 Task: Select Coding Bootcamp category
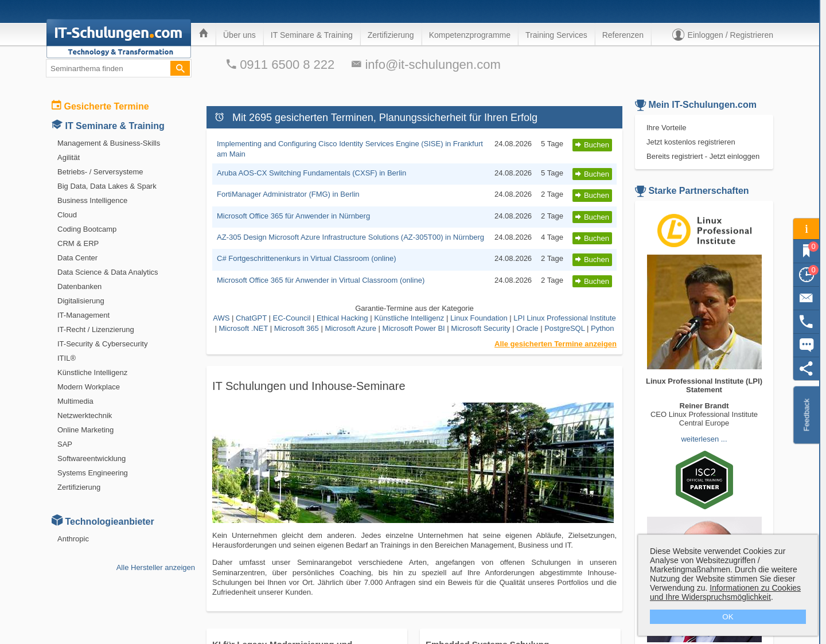tap(87, 229)
